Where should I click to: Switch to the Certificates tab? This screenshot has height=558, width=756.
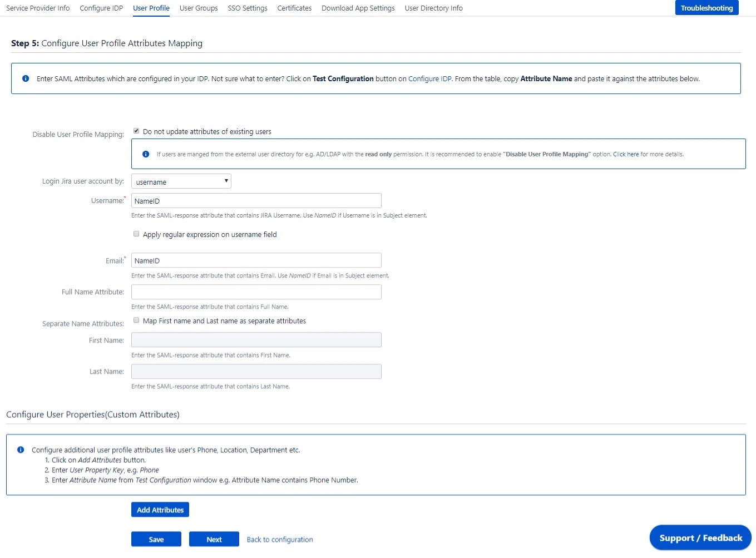(x=294, y=8)
